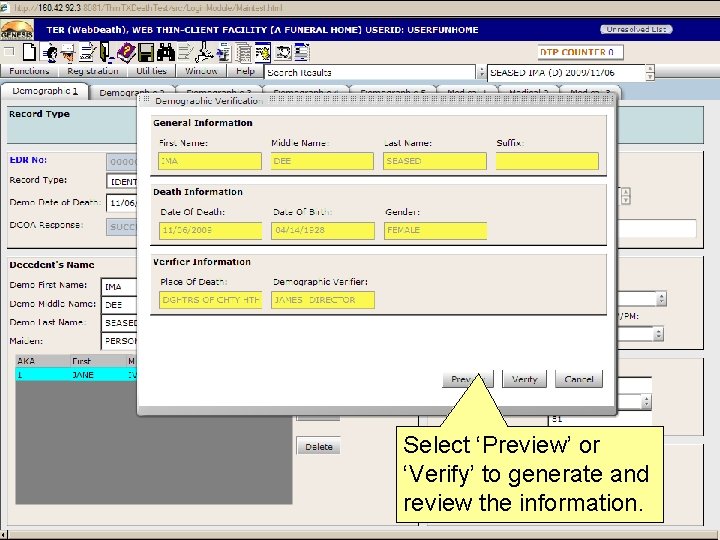Click the Demo Last Name field behind dialog
Screen dimensions: 720x540
tap(119, 323)
